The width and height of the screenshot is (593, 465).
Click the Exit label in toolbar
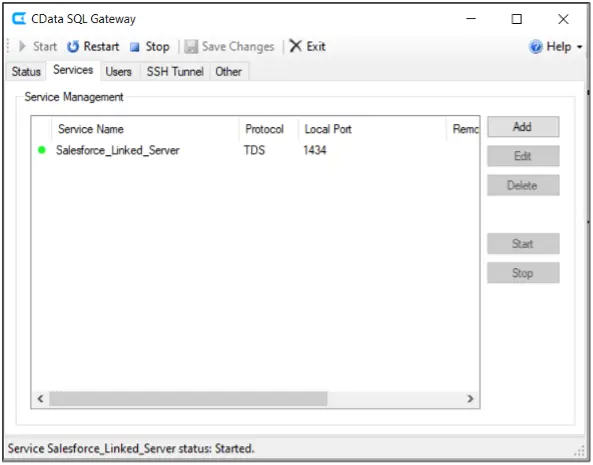pos(316,46)
